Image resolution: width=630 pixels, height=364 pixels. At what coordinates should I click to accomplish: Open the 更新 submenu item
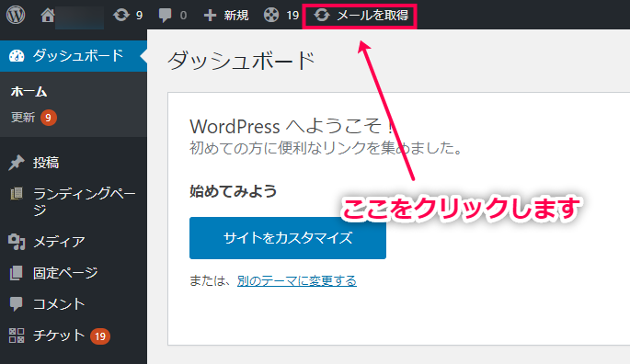coord(23,118)
